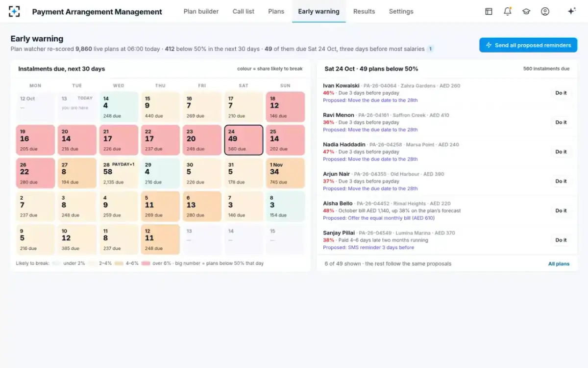Viewport: 588px width, 368px height.
Task: Click Do it for Arjun Nair
Action: [561, 181]
